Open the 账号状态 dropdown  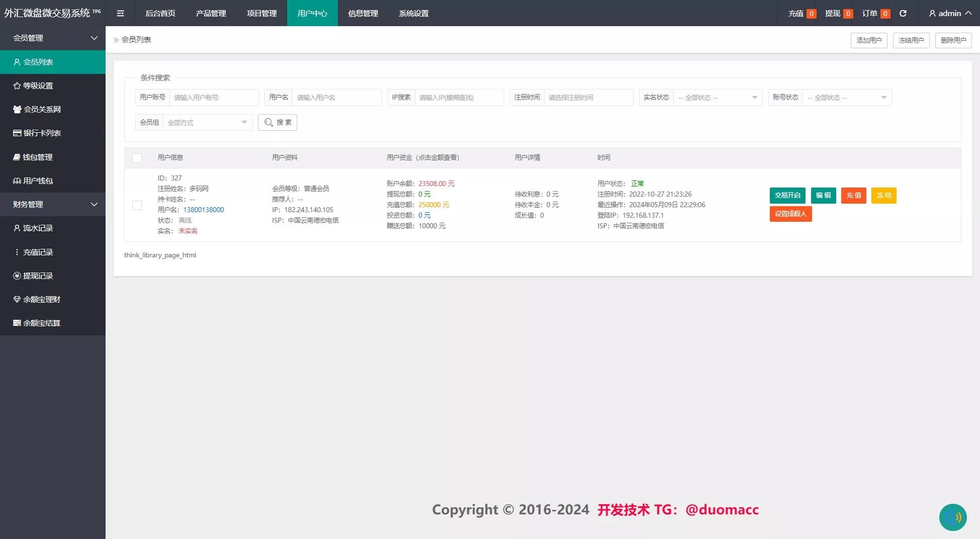pos(847,98)
